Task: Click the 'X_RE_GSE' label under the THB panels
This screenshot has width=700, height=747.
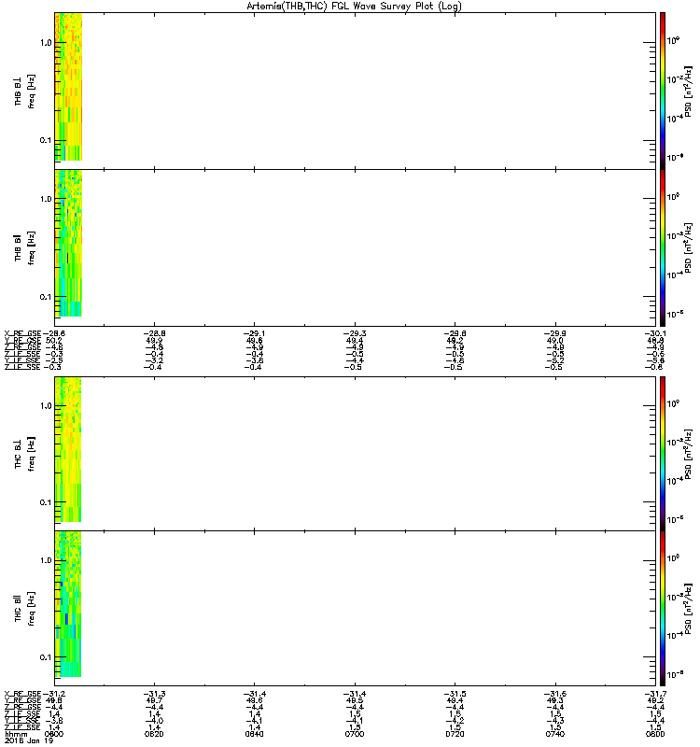Action: (22, 334)
